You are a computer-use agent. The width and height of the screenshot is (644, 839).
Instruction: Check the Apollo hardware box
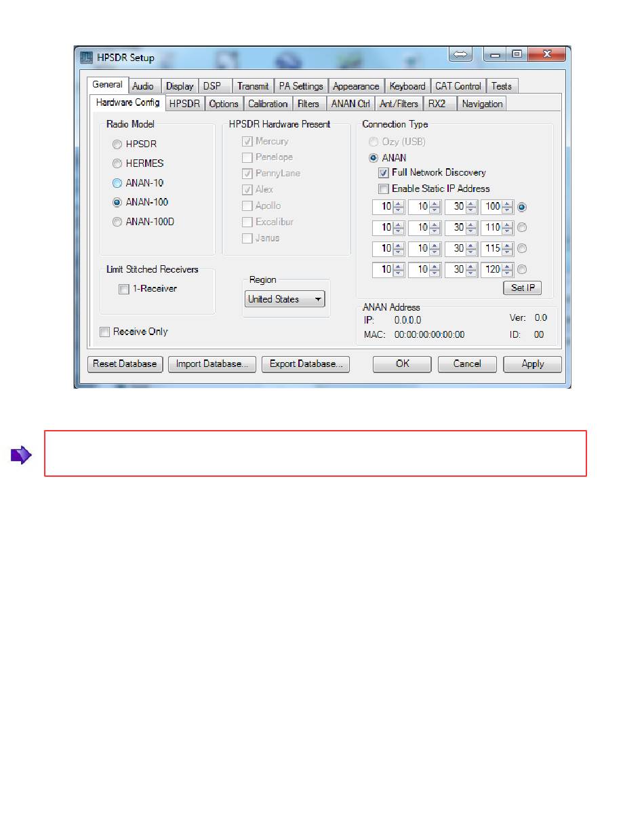247,206
